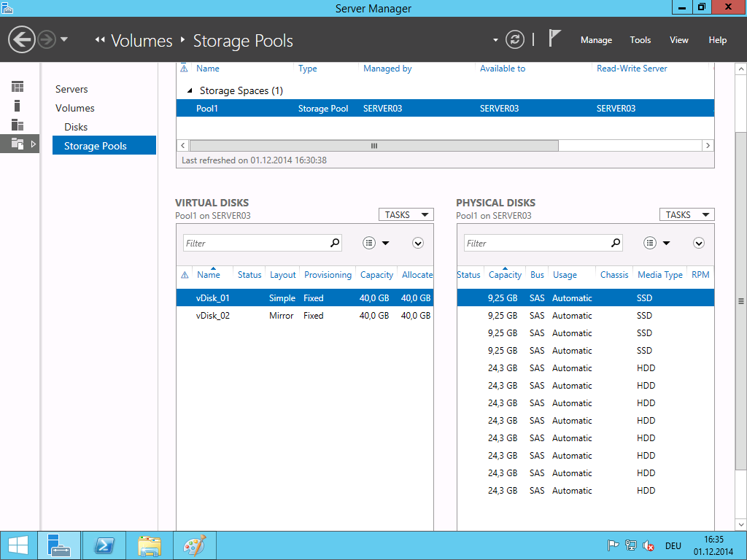
Task: Click the Physical Disks filter search icon
Action: point(616,243)
